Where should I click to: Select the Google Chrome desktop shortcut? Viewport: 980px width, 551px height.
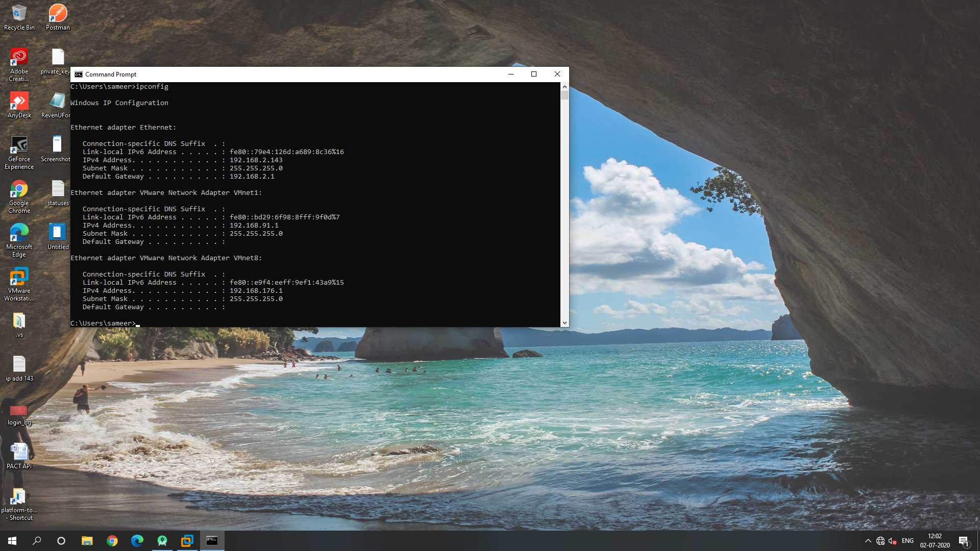(19, 196)
